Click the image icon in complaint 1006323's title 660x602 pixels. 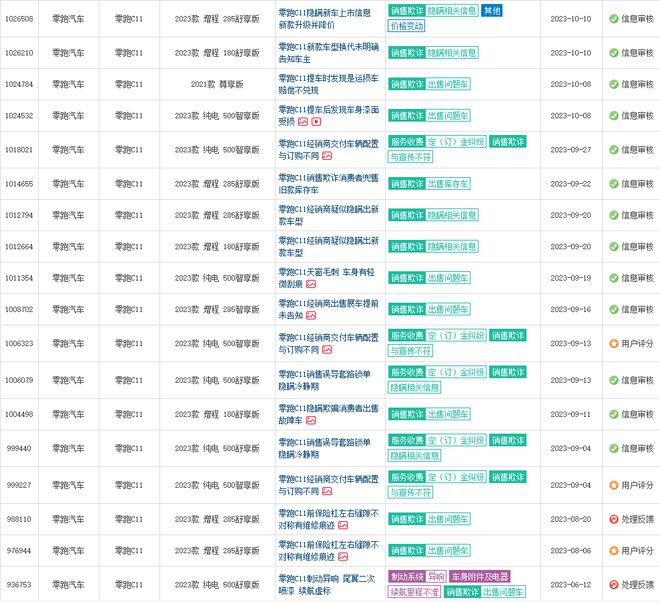pos(327,349)
